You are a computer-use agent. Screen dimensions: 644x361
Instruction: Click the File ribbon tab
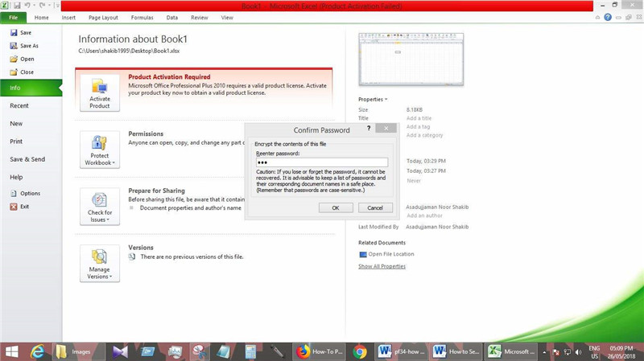[13, 18]
